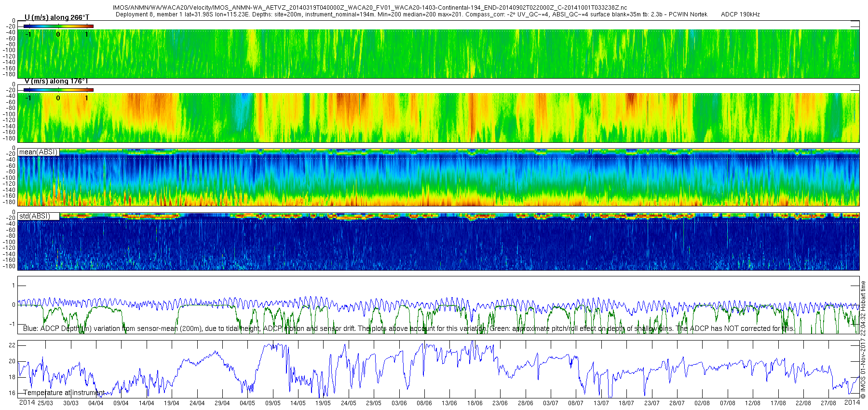Click the '2014' year label at left of time axis

coord(27,402)
